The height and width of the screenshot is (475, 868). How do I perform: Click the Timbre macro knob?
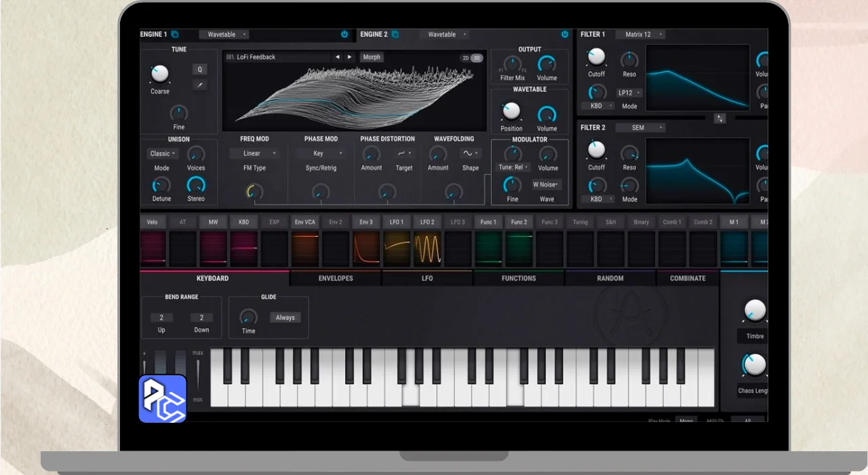coord(755,311)
